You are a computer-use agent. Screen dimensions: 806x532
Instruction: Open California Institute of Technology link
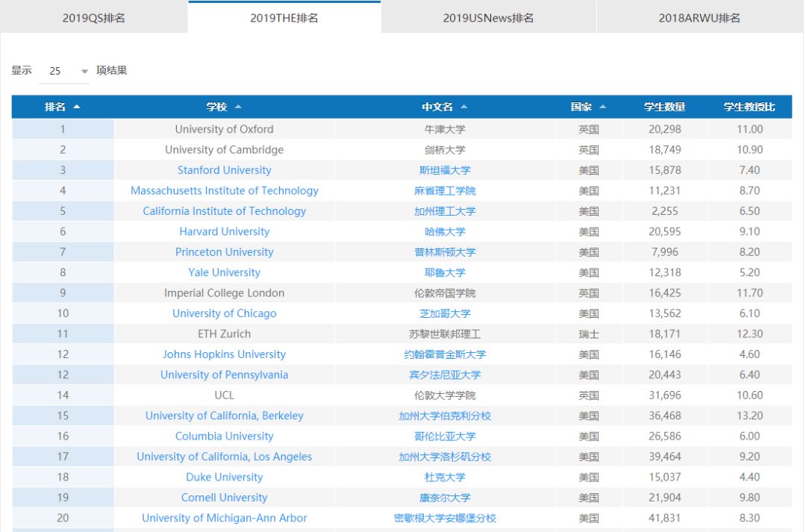(224, 211)
